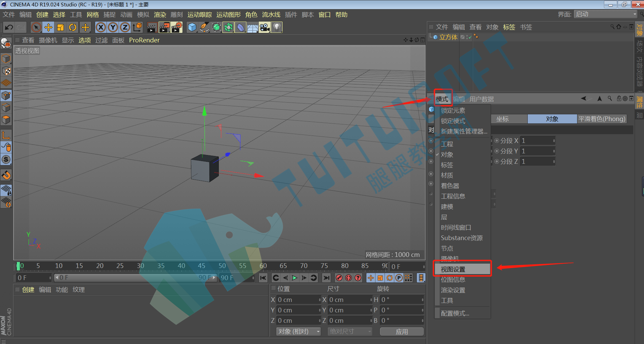Image resolution: width=644 pixels, height=344 pixels.
Task: Open Render Settings gear clapperboard icon
Action: click(x=177, y=27)
